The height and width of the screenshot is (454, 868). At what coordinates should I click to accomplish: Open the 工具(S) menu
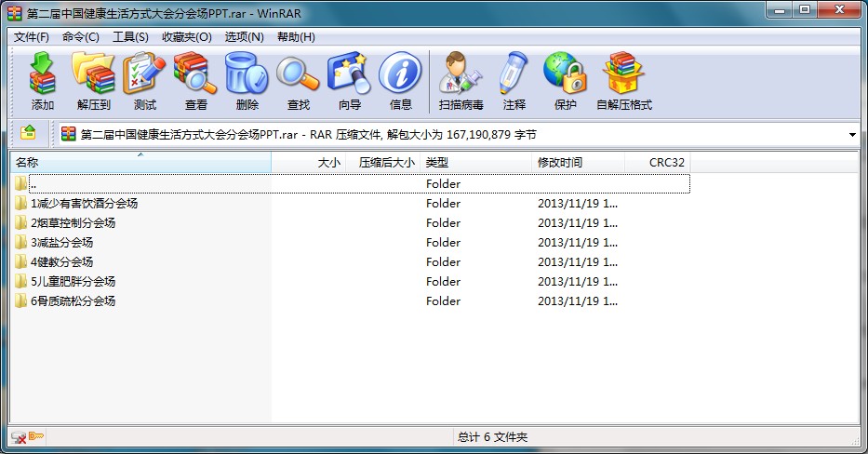[130, 37]
